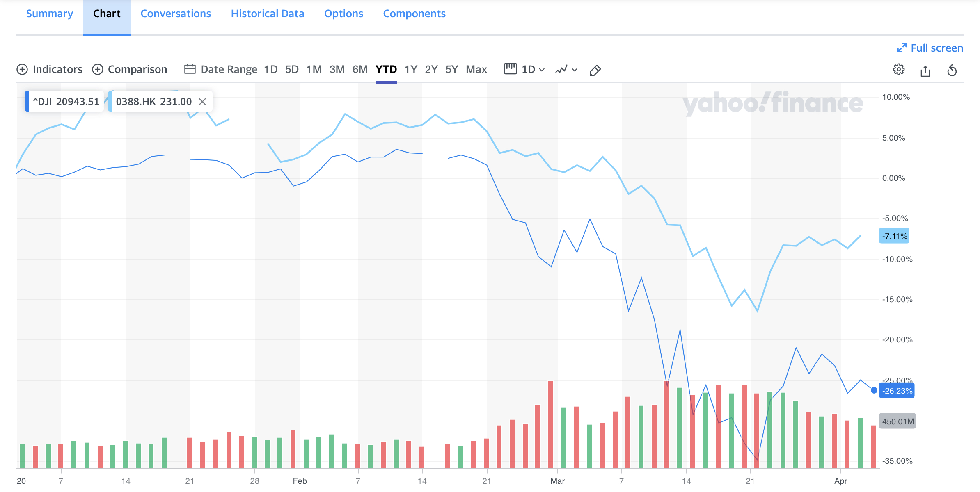Viewport: 980px width, 492px height.
Task: Switch range to Max
Action: [x=476, y=69]
